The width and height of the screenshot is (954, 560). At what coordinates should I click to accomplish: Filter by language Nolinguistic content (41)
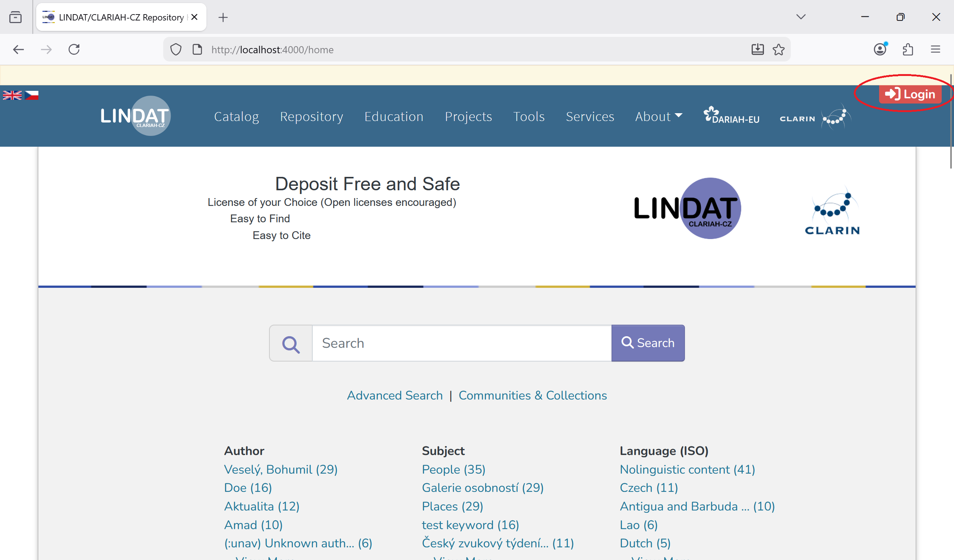click(687, 470)
